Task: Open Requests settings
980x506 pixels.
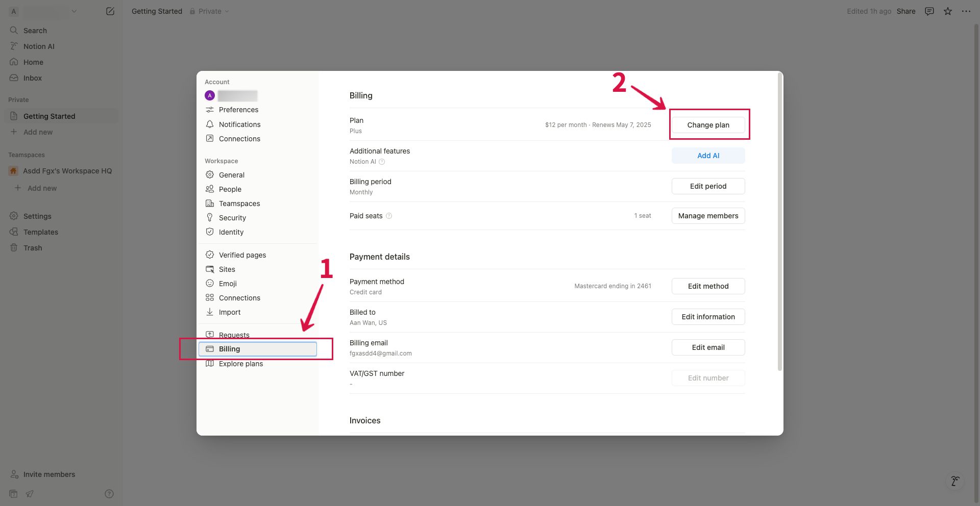Action: 258,335
